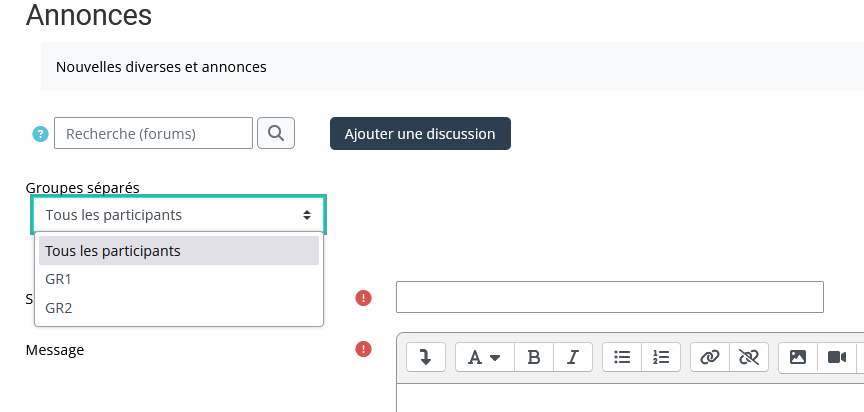Select Tous les participants option in list
Screen dimensions: 864x412
click(179, 251)
